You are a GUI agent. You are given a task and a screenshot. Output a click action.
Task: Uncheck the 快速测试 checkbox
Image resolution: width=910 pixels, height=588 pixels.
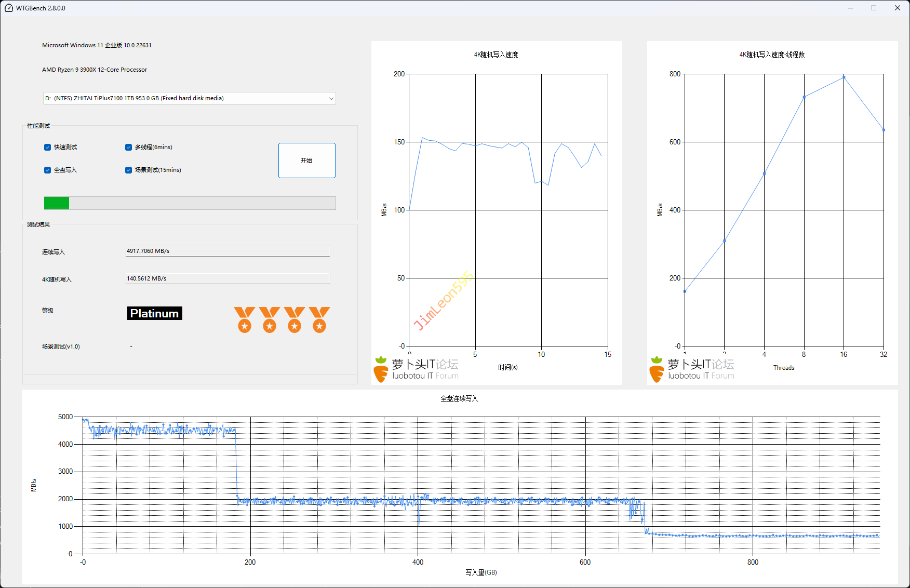(48, 148)
